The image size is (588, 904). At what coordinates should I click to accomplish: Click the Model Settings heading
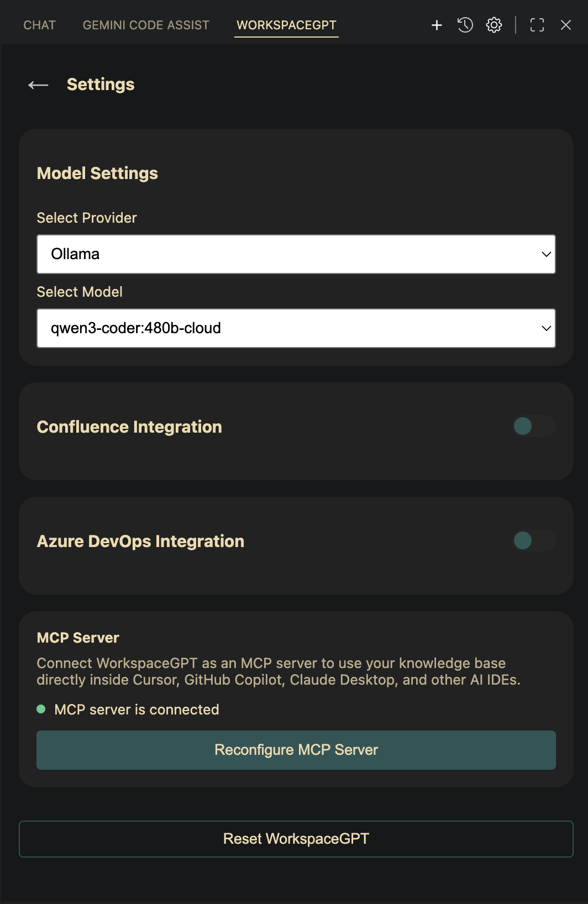click(97, 174)
